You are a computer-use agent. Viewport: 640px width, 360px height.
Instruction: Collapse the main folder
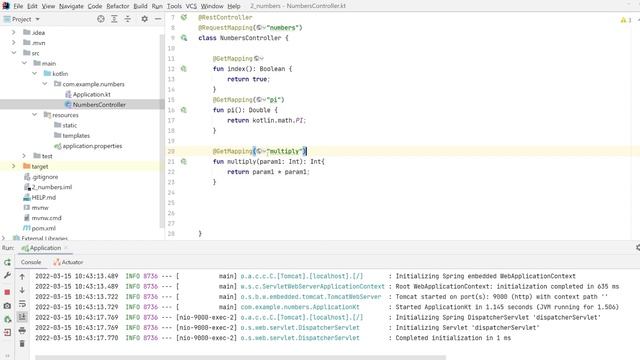tap(24, 63)
